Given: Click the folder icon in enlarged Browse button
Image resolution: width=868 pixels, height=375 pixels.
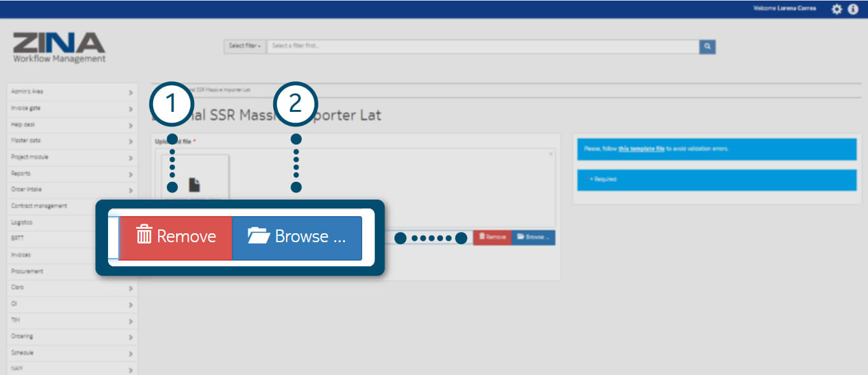Looking at the screenshot, I should click(x=259, y=236).
